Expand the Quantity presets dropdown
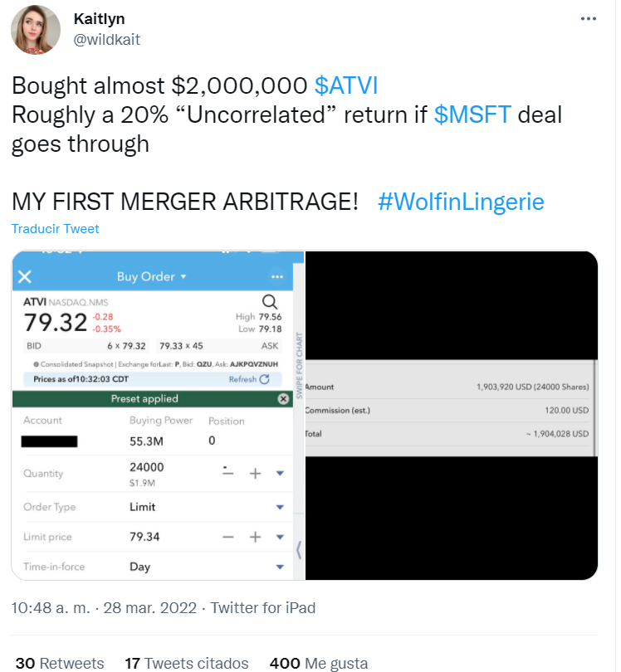Image resolution: width=621 pixels, height=672 pixels. tap(280, 473)
